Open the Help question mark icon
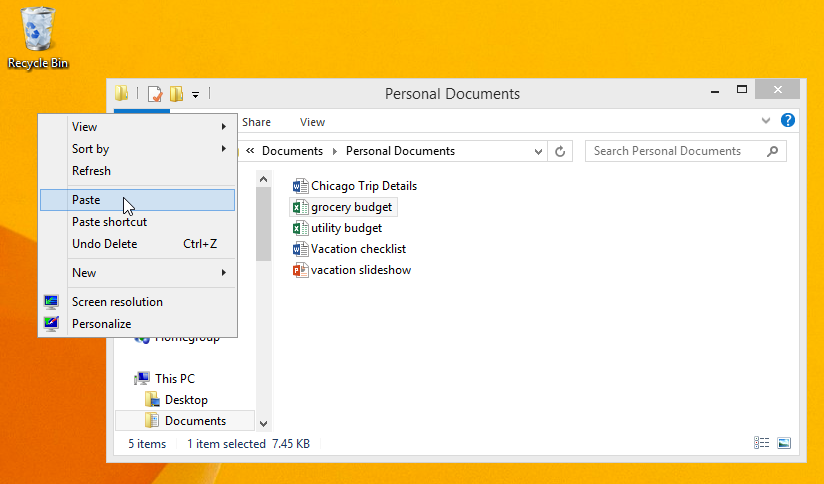Image resolution: width=824 pixels, height=484 pixels. click(788, 121)
